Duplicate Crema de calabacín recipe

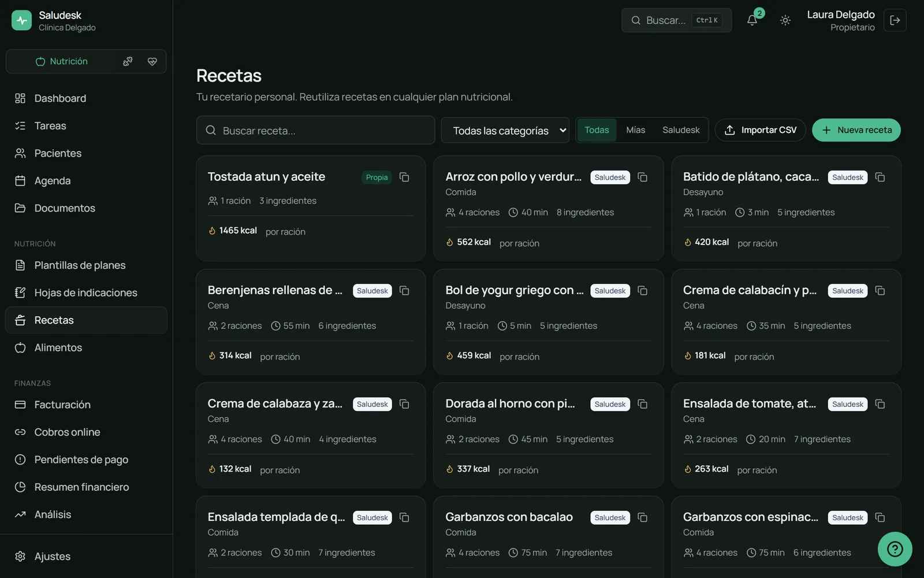tap(880, 290)
